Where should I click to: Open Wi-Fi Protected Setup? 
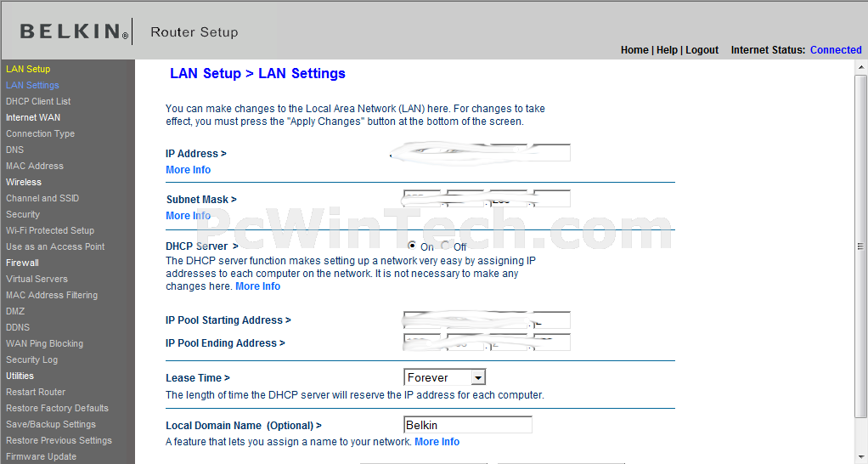click(50, 230)
